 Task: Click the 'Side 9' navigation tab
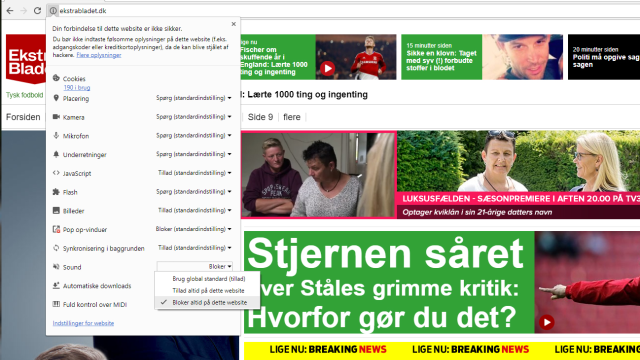tap(260, 117)
